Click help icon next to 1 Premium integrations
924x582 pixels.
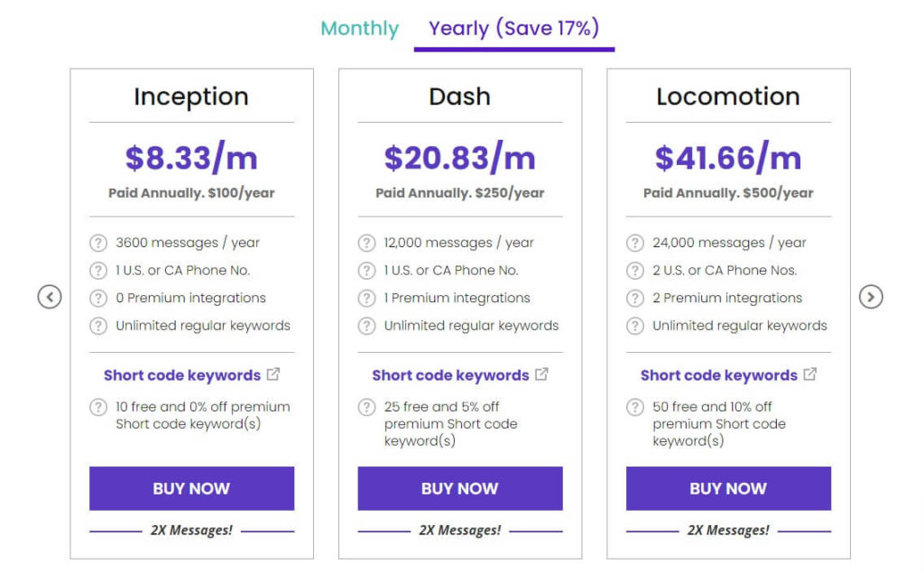pos(366,298)
